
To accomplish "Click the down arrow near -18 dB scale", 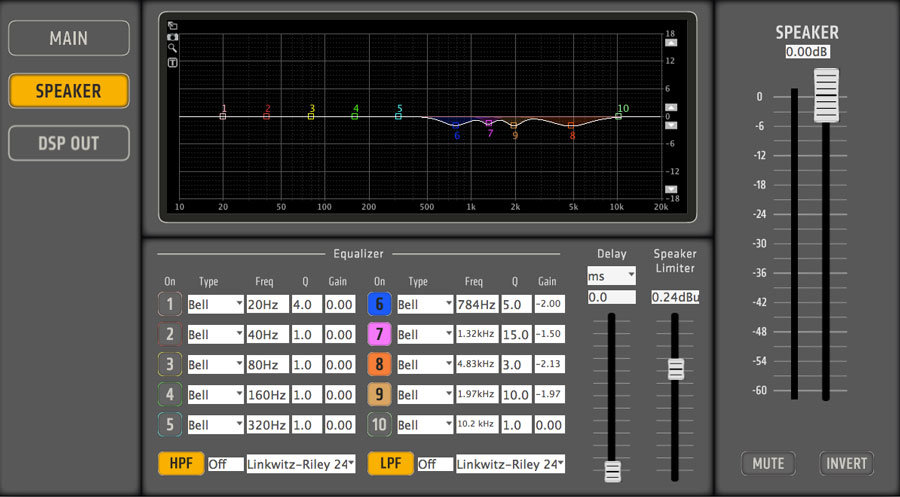I will point(671,189).
